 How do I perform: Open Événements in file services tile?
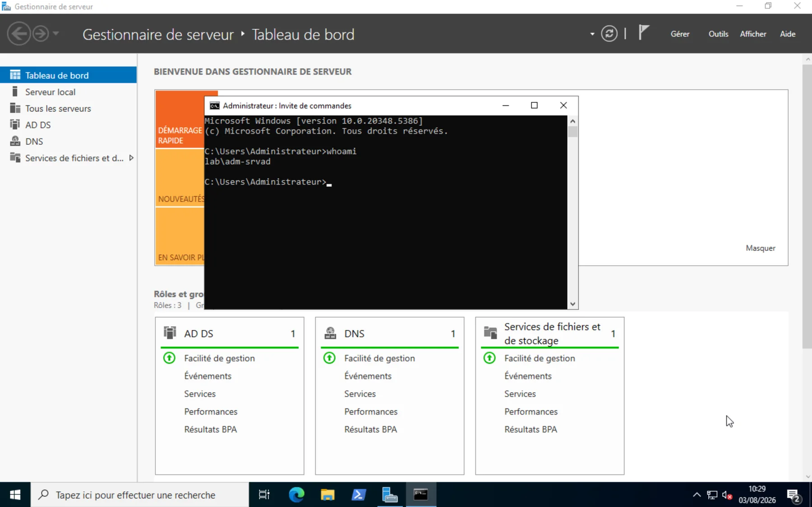click(528, 376)
